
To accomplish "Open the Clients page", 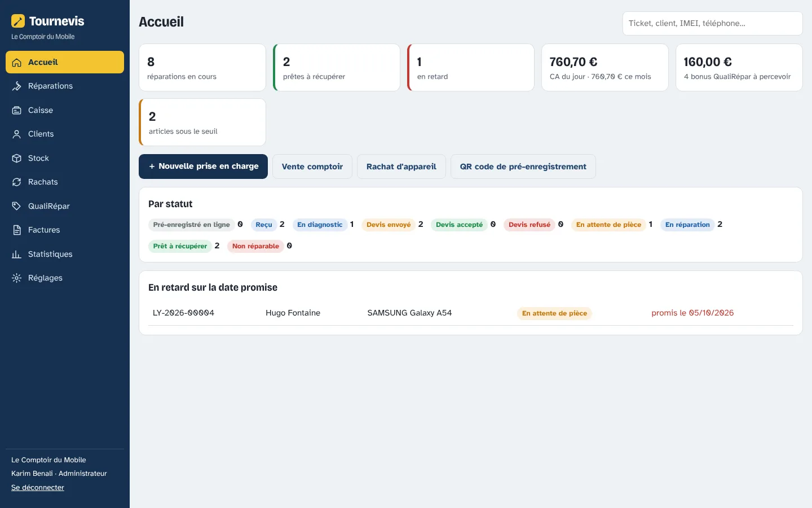I will coord(65,134).
